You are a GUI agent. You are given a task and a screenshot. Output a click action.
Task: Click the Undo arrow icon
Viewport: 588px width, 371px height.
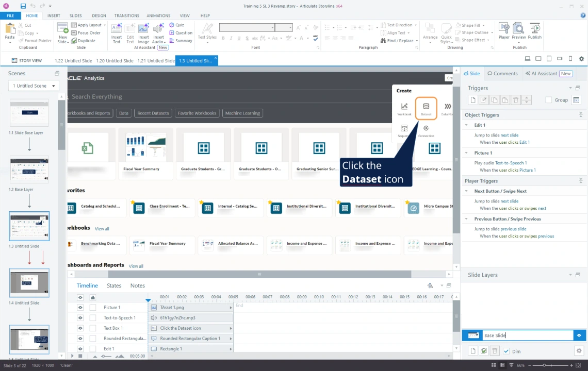pos(33,6)
